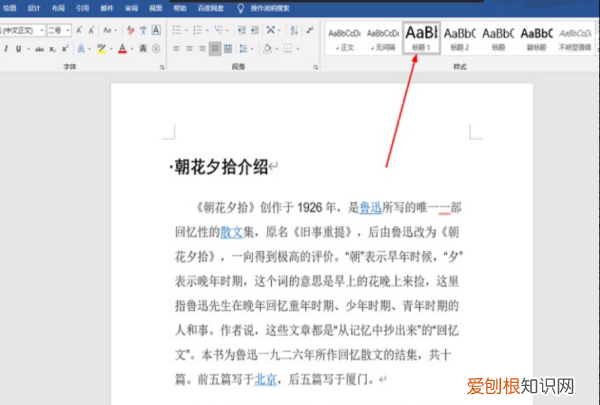Image resolution: width=600 pixels, height=405 pixels.
Task: Center the paragraph
Action: [189, 49]
